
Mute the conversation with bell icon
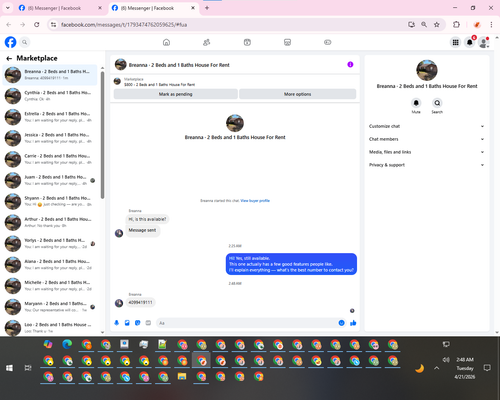(416, 103)
